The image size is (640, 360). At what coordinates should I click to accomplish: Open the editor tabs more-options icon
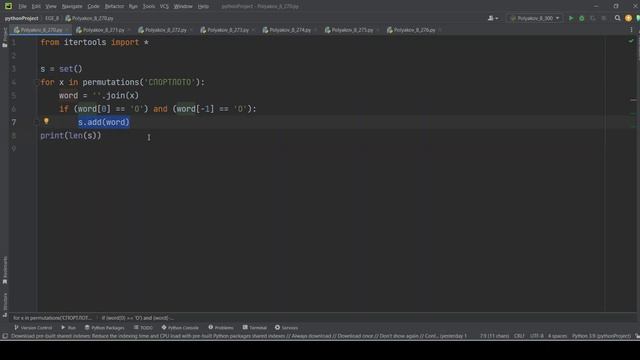coord(631,30)
